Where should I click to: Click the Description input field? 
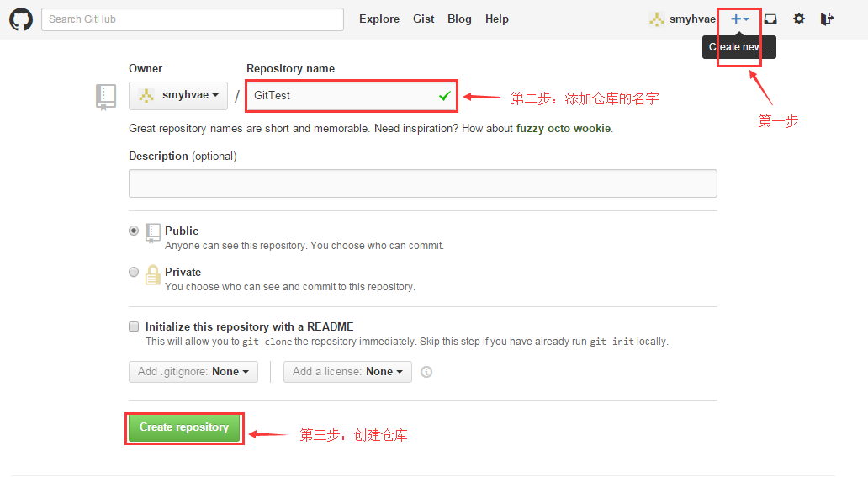point(423,183)
